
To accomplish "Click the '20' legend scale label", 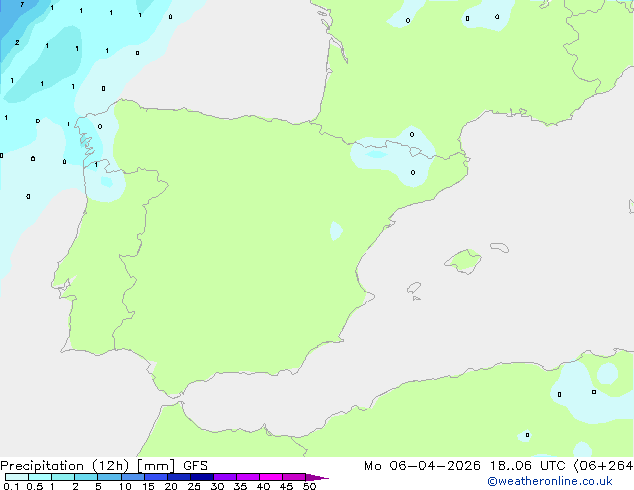I will click(x=171, y=486).
